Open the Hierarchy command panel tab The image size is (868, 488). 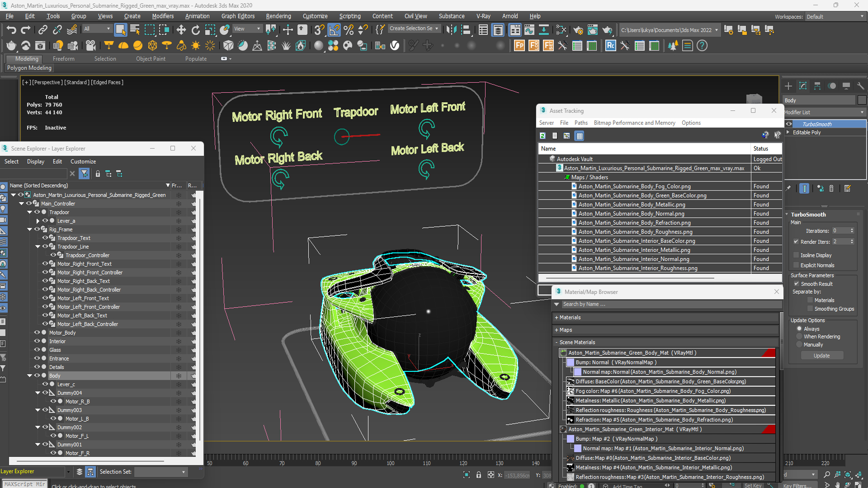coord(817,86)
